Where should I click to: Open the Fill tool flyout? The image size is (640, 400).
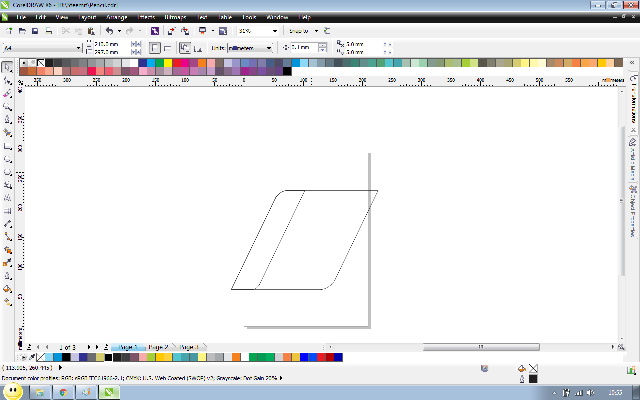point(7,289)
